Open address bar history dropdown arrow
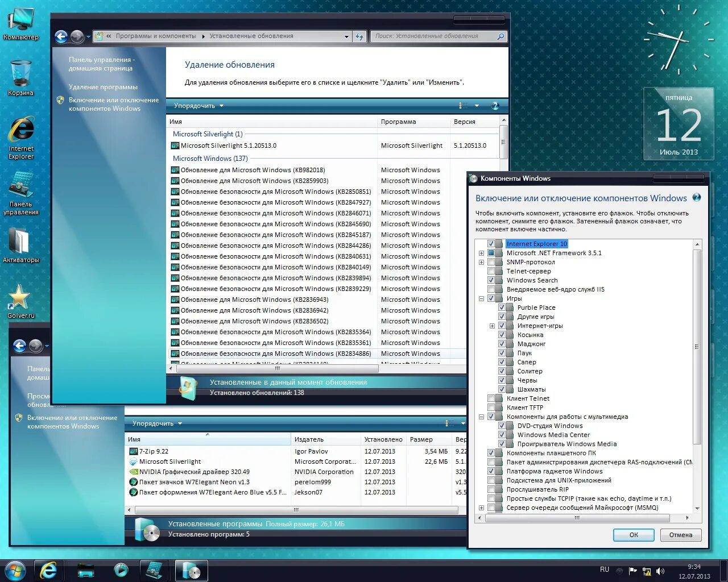The image size is (728, 582). coord(346,36)
